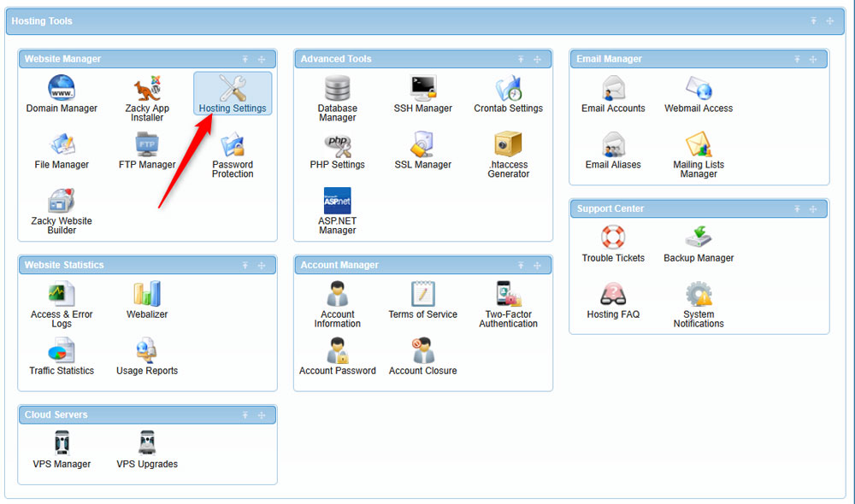Click the Webmail Access link text
The width and height of the screenshot is (855, 504).
click(x=698, y=108)
